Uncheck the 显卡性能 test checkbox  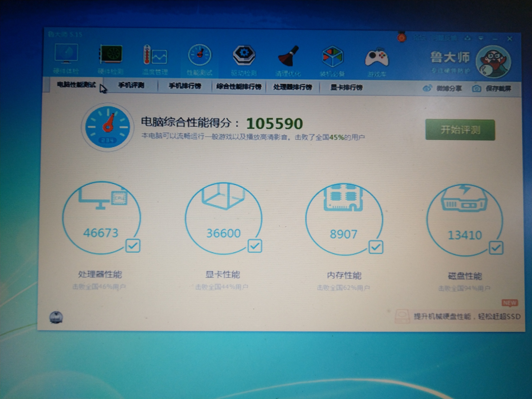[x=255, y=246]
